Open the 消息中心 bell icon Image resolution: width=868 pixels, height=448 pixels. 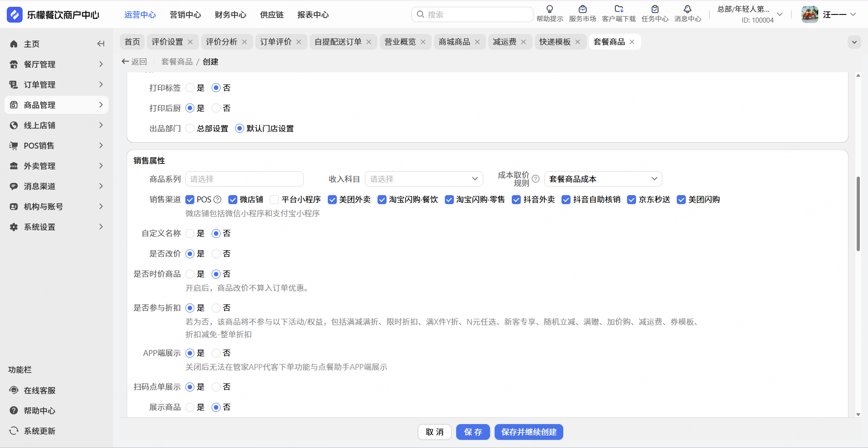[688, 9]
